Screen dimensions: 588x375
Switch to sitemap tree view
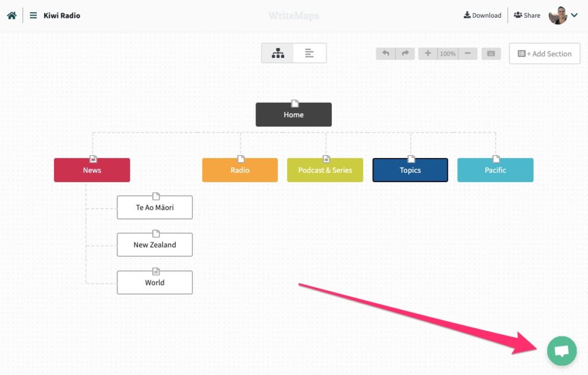(x=277, y=53)
